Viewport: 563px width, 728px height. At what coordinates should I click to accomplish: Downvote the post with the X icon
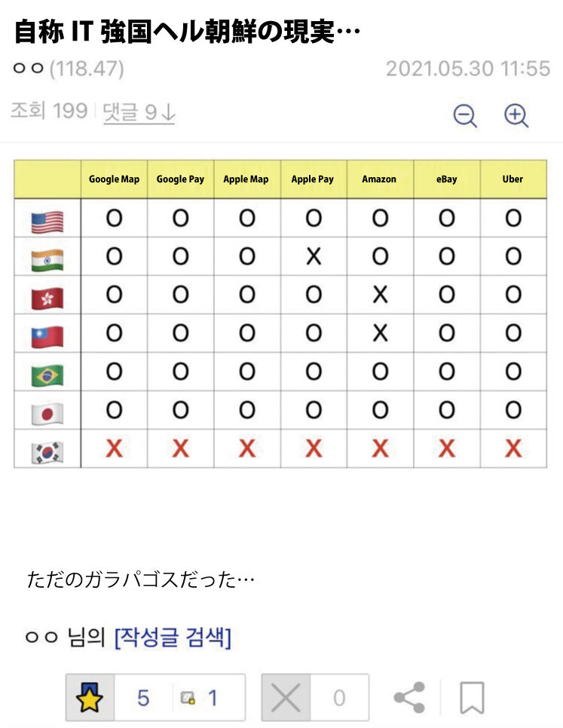click(286, 698)
